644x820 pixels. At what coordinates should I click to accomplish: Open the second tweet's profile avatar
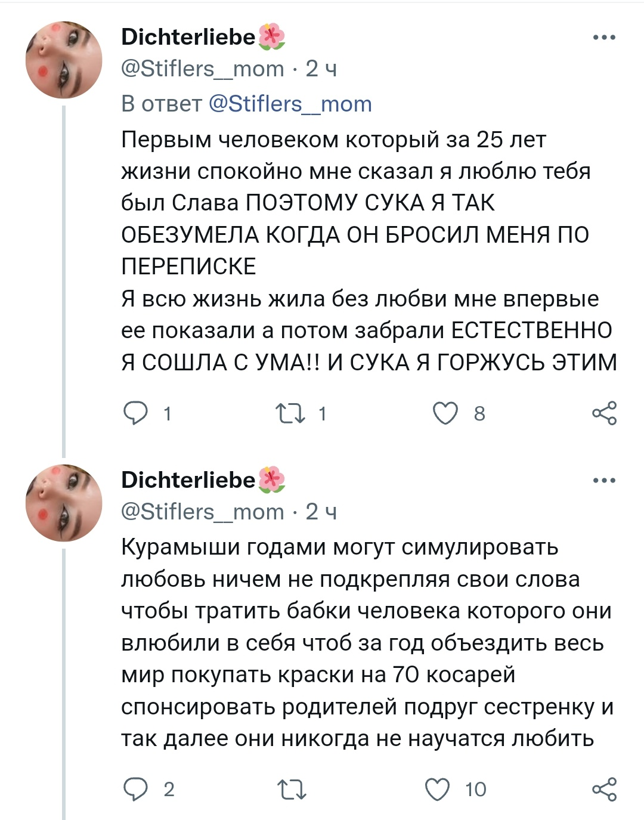pyautogui.click(x=64, y=503)
